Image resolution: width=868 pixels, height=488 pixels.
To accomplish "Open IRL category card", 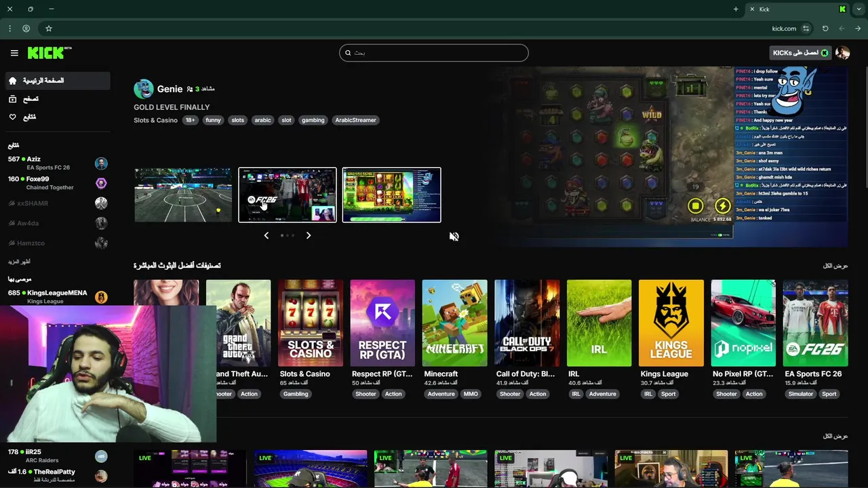I will click(599, 323).
